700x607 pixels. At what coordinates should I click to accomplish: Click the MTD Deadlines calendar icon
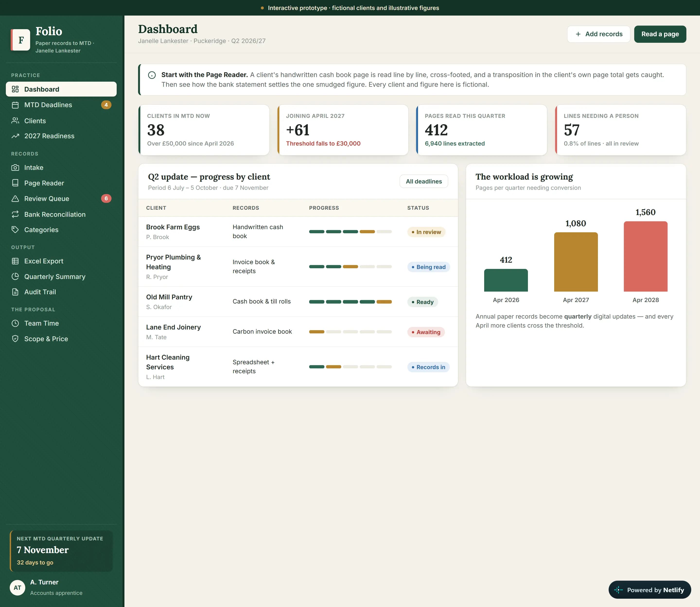[x=15, y=105]
